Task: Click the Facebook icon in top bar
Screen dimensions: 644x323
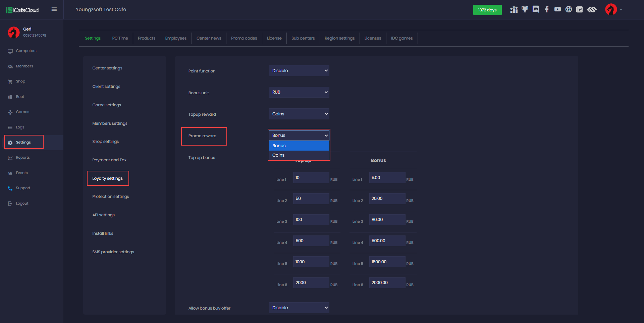Action: point(547,9)
